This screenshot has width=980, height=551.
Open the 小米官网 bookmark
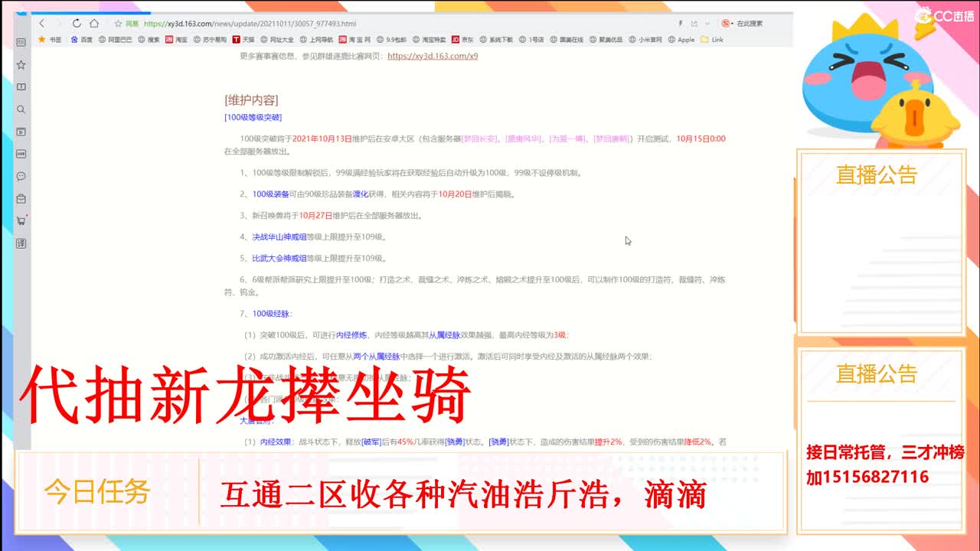[x=646, y=40]
